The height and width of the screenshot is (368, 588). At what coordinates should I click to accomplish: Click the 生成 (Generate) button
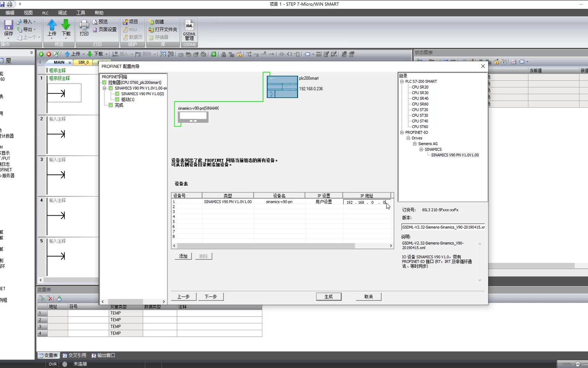(328, 297)
